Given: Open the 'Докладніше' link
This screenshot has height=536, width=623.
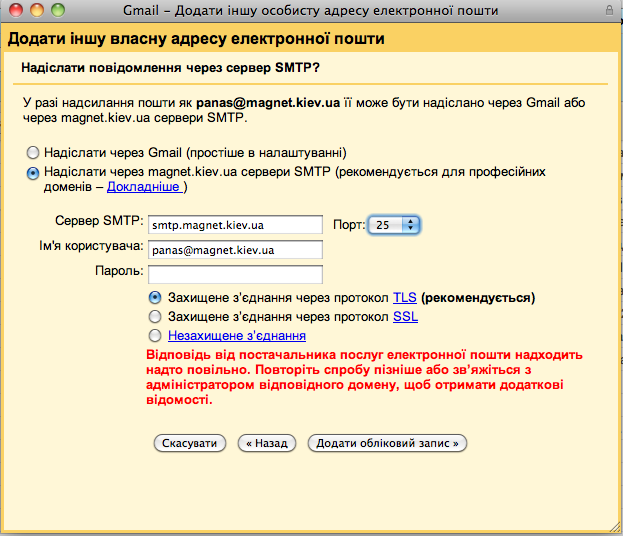Looking at the screenshot, I should point(143,187).
